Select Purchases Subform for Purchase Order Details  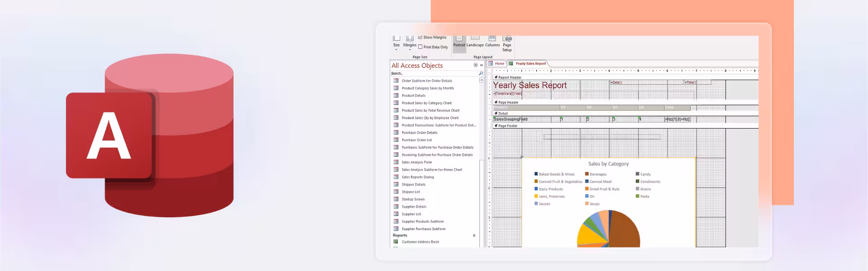[x=437, y=147]
